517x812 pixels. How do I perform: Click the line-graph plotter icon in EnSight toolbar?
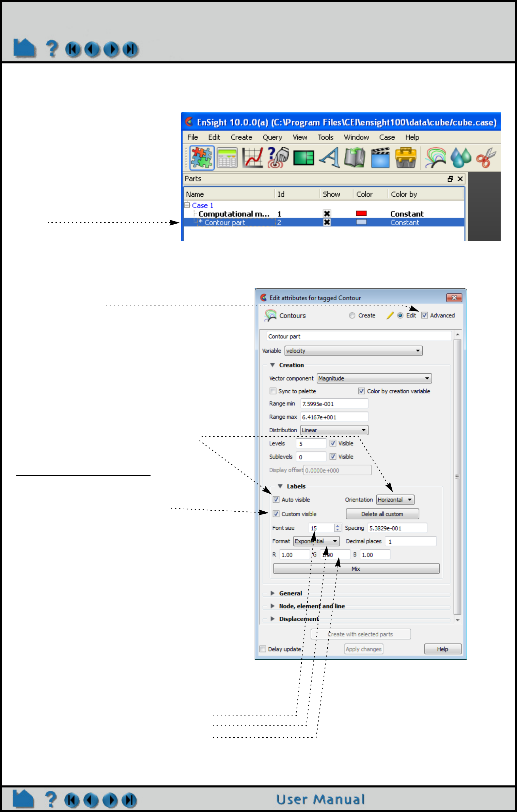click(x=252, y=158)
